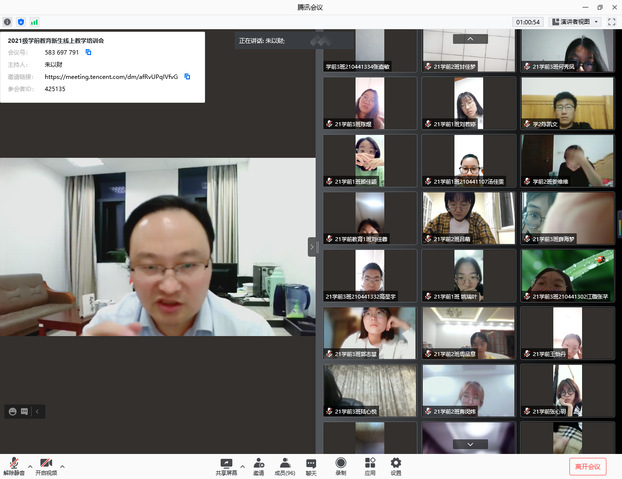
Task: Turn on the camera with 开启视频
Action: pyautogui.click(x=46, y=463)
